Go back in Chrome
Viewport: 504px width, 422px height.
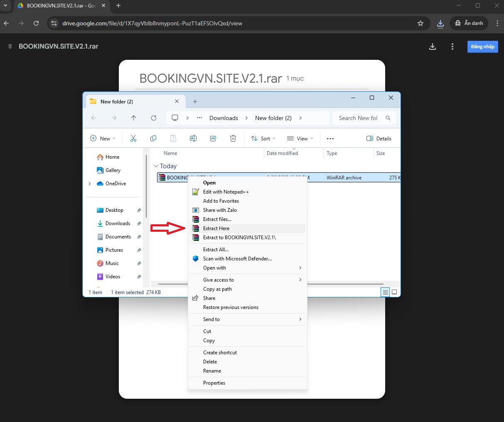pyautogui.click(x=6, y=23)
